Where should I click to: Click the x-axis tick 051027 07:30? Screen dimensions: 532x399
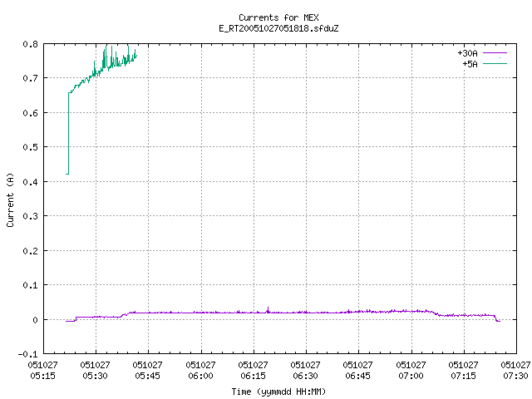click(515, 370)
